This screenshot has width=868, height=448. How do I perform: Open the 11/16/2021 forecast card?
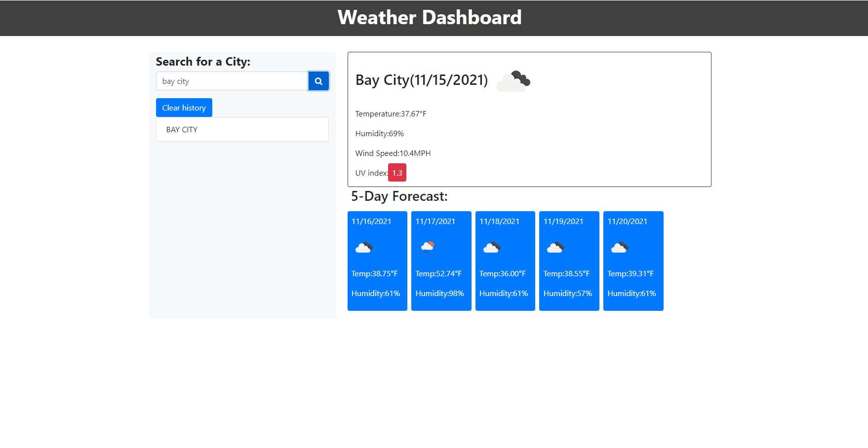click(x=377, y=261)
